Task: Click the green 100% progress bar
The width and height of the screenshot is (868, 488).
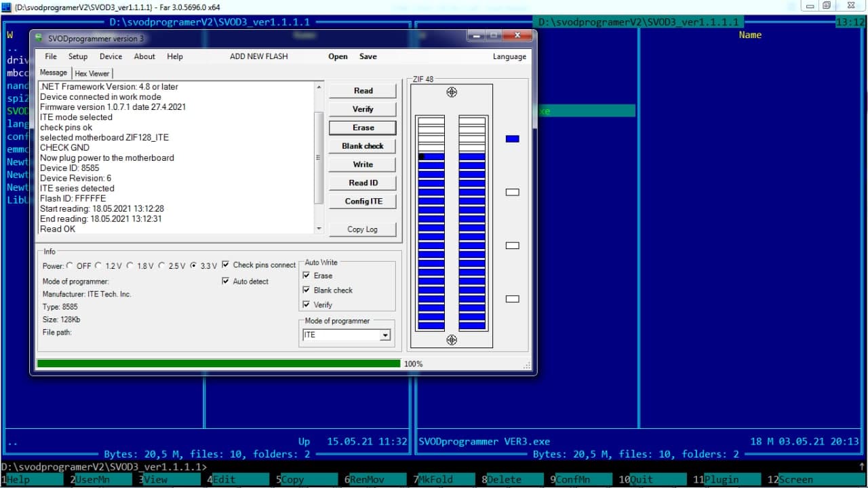Action: (x=217, y=364)
